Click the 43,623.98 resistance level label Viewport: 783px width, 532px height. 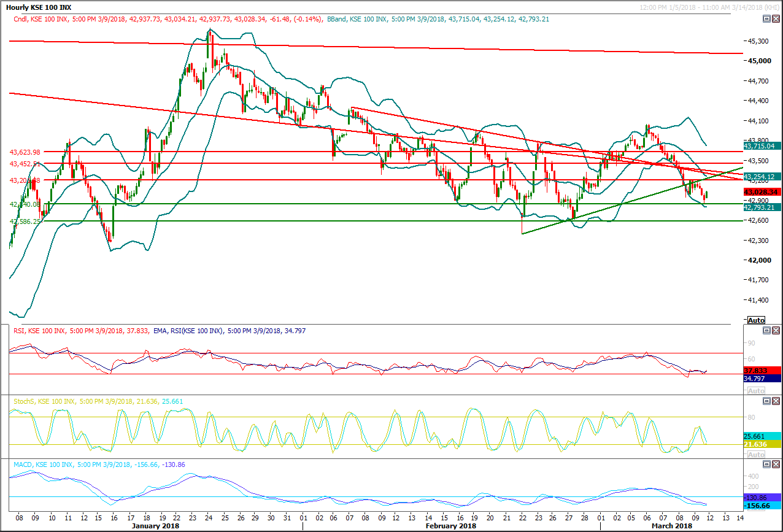tap(25, 152)
